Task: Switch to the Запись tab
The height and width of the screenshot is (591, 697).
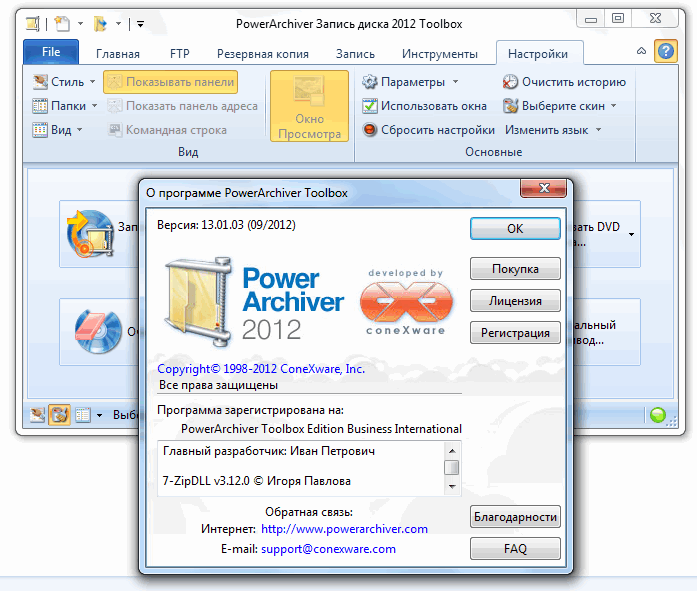Action: point(355,54)
